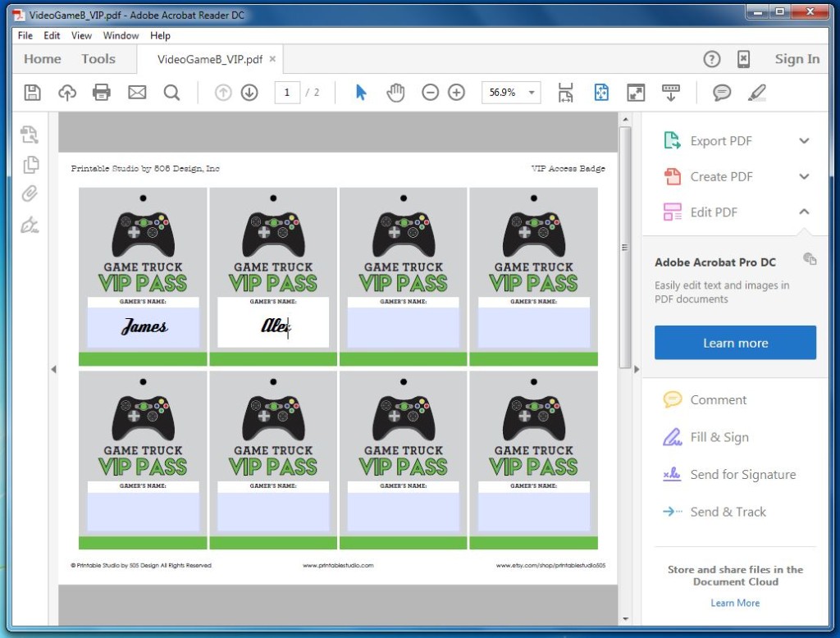The width and height of the screenshot is (840, 638).
Task: Switch to the Tools tab
Action: [98, 58]
